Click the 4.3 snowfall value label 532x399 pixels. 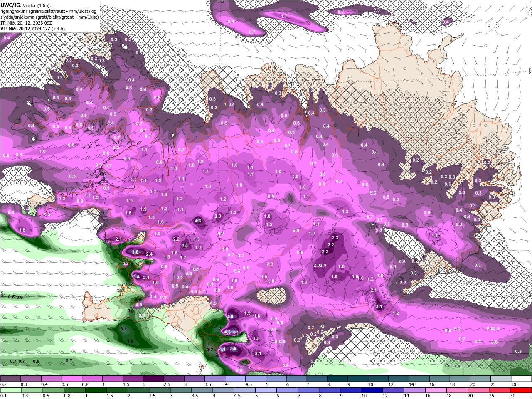[227, 332]
